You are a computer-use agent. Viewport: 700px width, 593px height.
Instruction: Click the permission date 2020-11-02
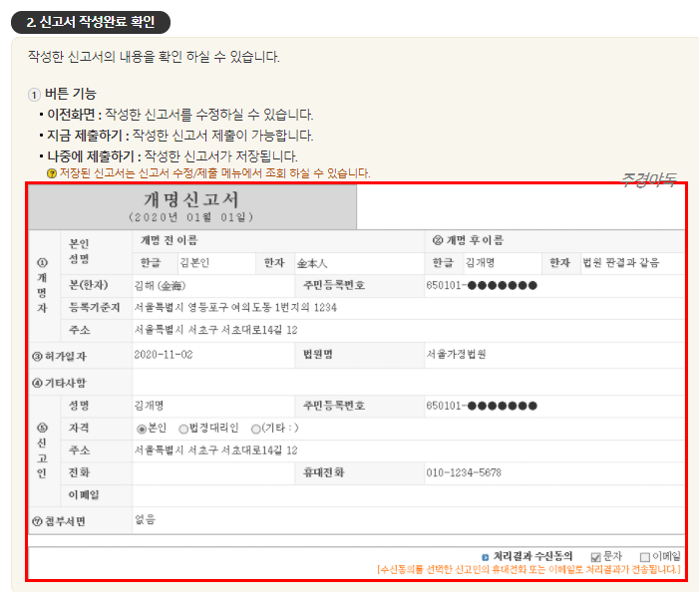click(164, 355)
